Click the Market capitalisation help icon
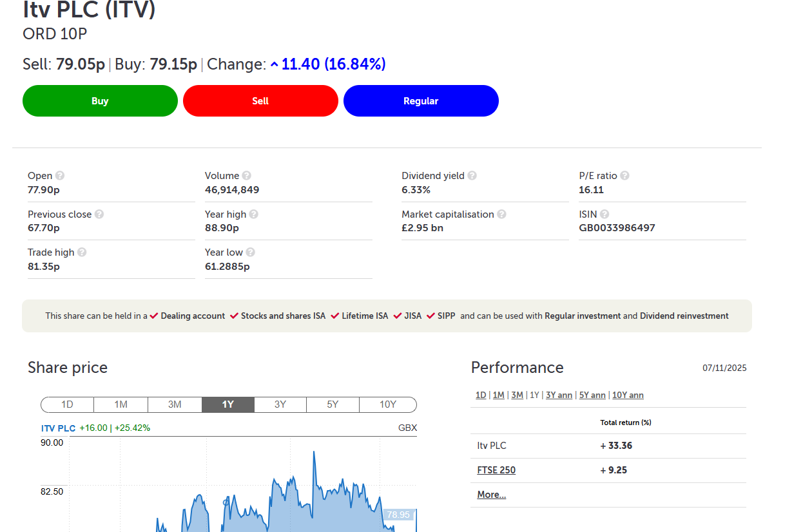The image size is (803, 532). click(x=501, y=214)
